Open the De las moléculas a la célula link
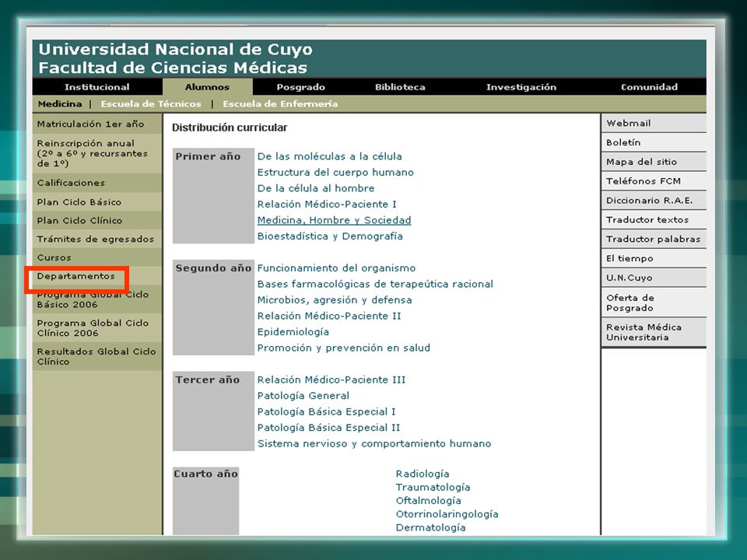 pyautogui.click(x=330, y=156)
